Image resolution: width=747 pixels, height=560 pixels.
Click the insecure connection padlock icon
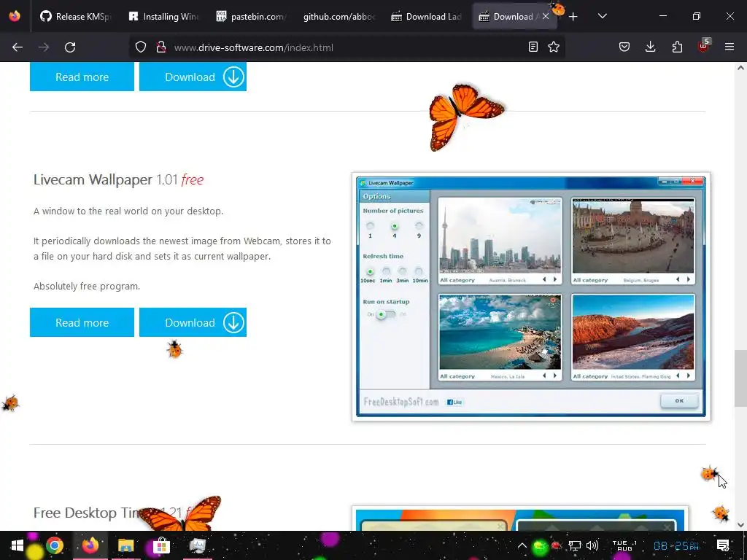161,47
